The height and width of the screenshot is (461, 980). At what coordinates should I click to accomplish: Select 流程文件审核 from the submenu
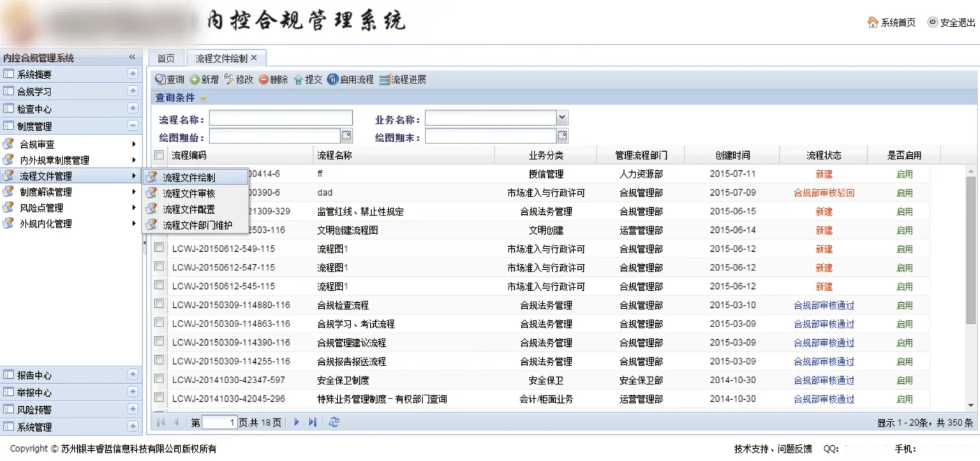pyautogui.click(x=189, y=193)
